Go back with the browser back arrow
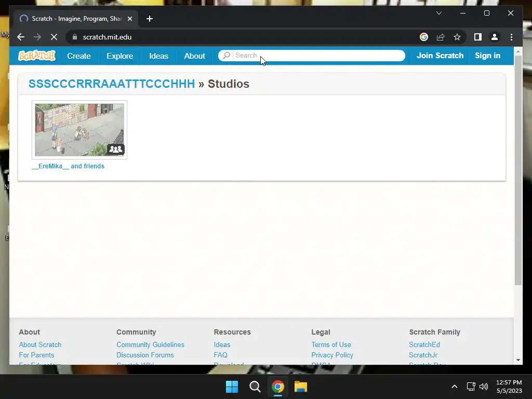Viewport: 532px width, 399px height. click(21, 37)
